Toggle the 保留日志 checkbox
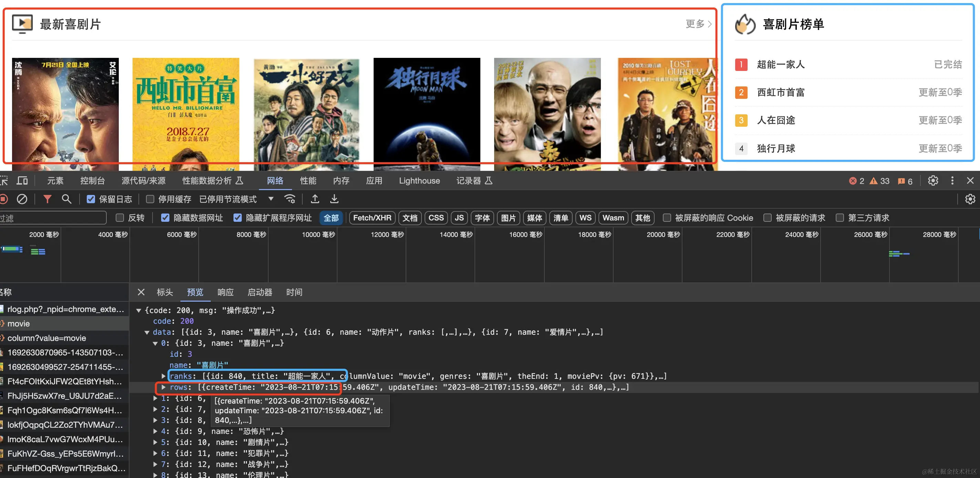 click(x=91, y=199)
